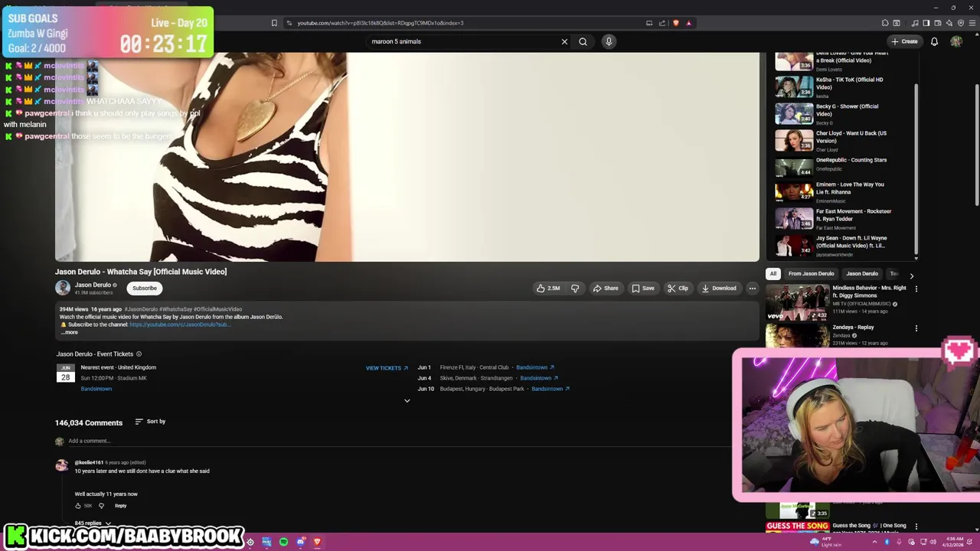Click the browser bookmark icon

(x=274, y=23)
